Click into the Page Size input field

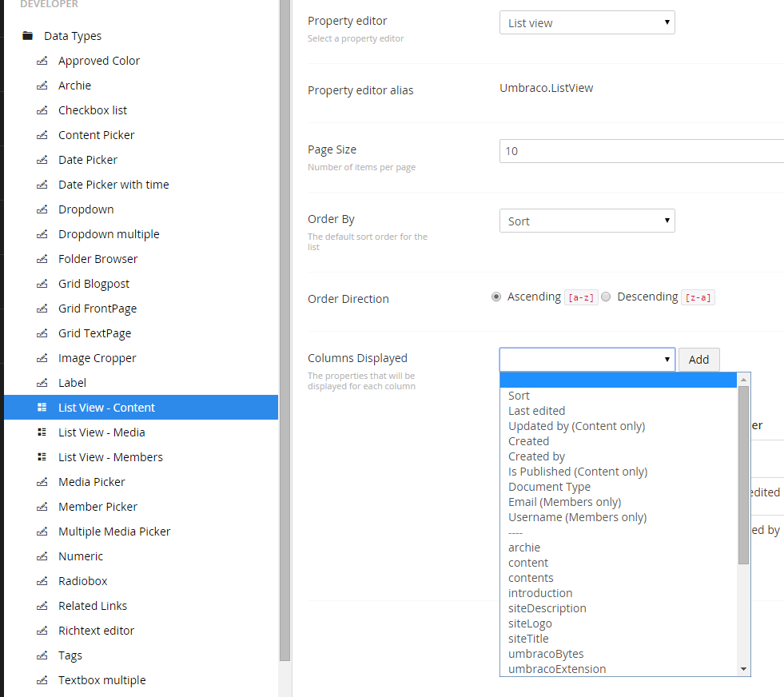[642, 151]
